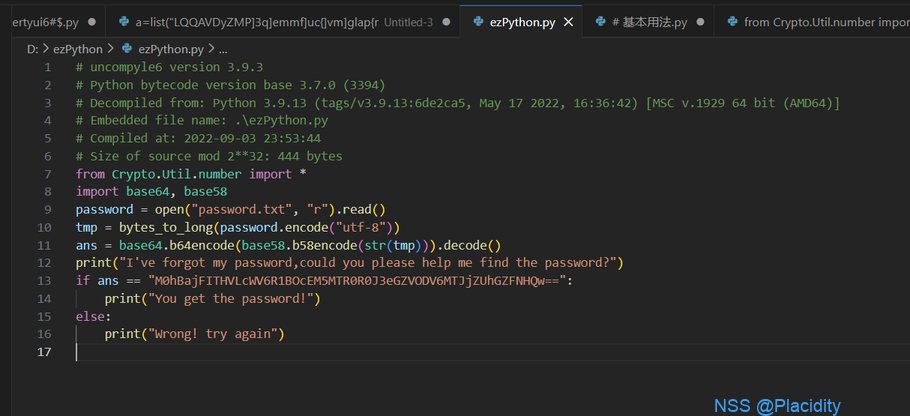Click the "M0hBajFITHVL..." base64 string literal
The width and height of the screenshot is (910, 416).
pos(357,281)
